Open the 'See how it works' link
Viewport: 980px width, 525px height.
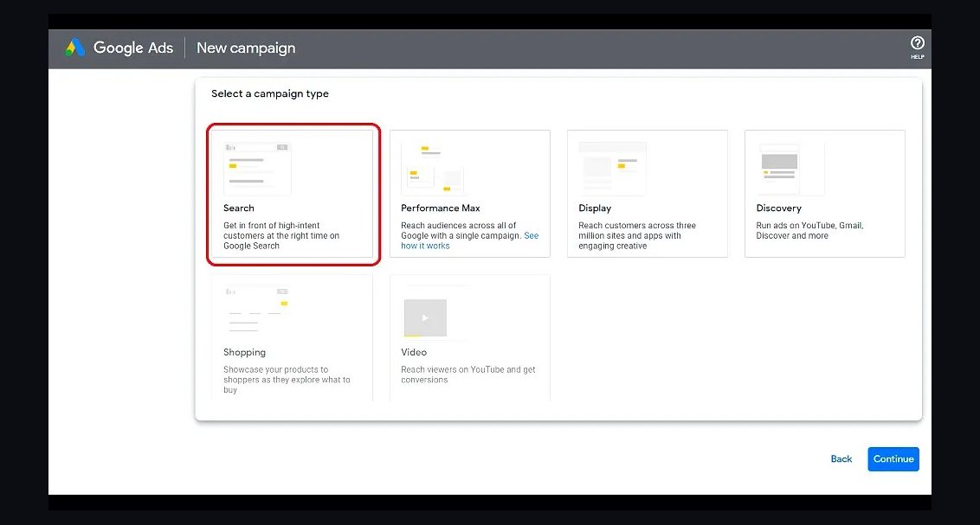[x=469, y=241]
